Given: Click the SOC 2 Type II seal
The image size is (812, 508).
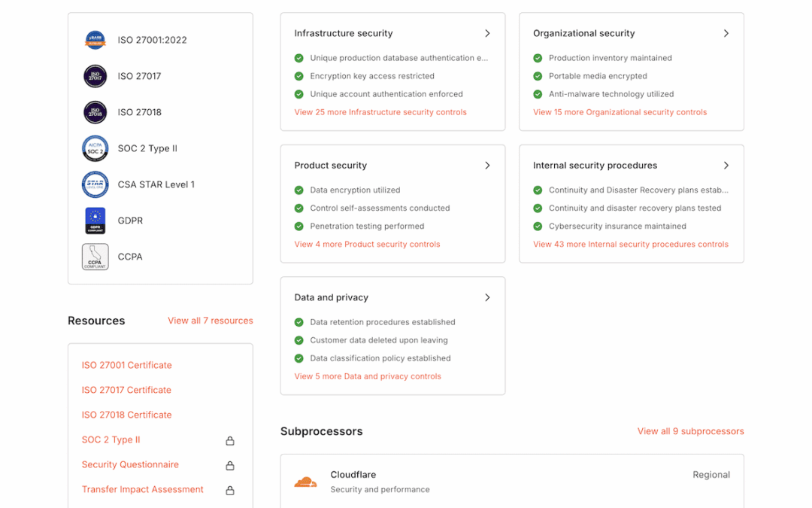Looking at the screenshot, I should [x=95, y=148].
